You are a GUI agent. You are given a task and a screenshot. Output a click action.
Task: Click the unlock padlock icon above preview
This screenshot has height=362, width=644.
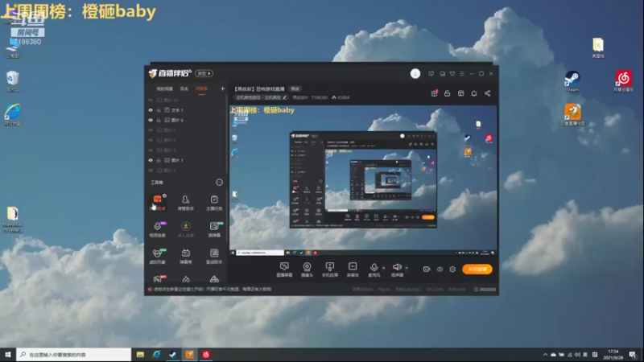(448, 93)
